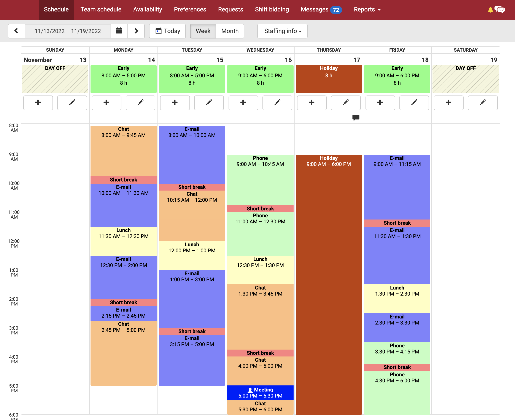
Task: Open the Team schedule tab
Action: pos(101,10)
